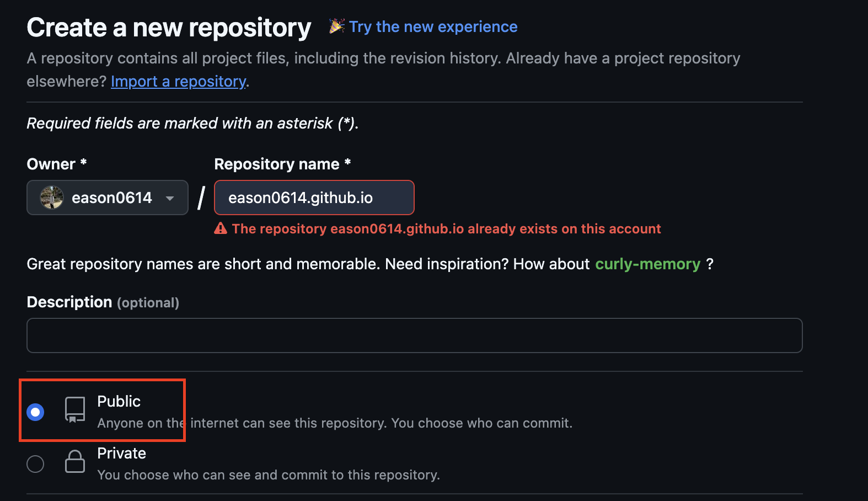The height and width of the screenshot is (501, 868).
Task: Use the suggested name curly-memory
Action: [x=647, y=264]
